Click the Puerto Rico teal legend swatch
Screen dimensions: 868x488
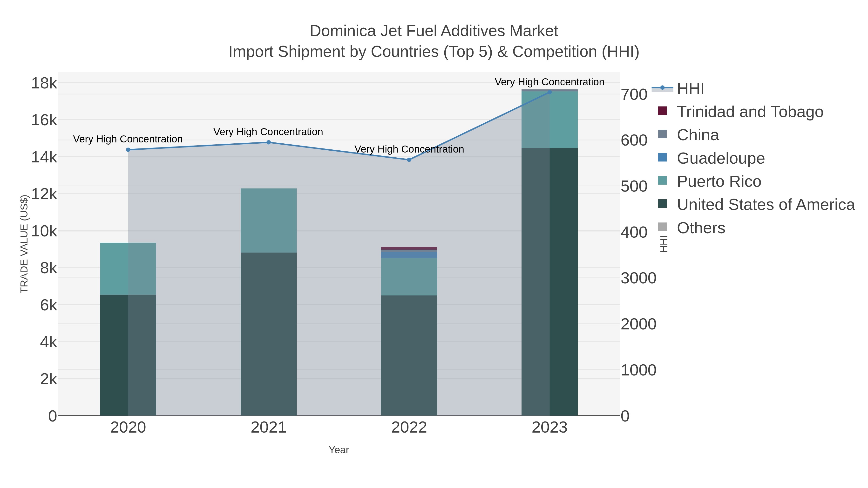click(x=663, y=180)
